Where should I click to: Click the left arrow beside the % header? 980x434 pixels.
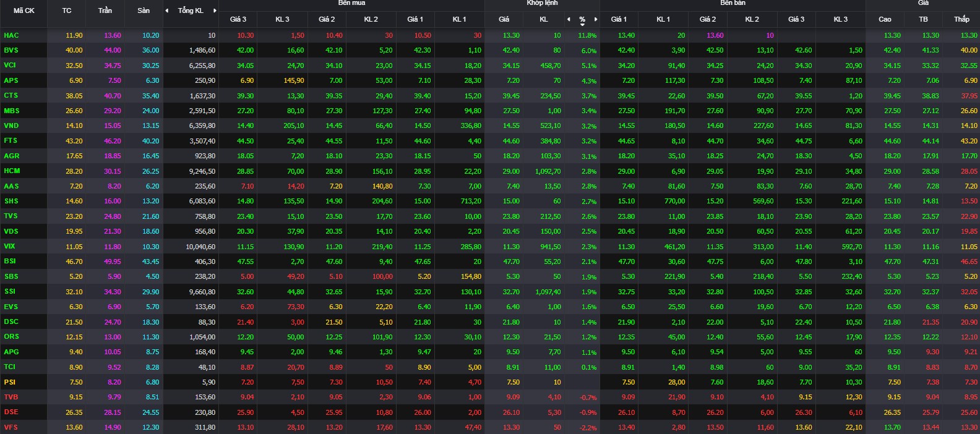tap(569, 19)
